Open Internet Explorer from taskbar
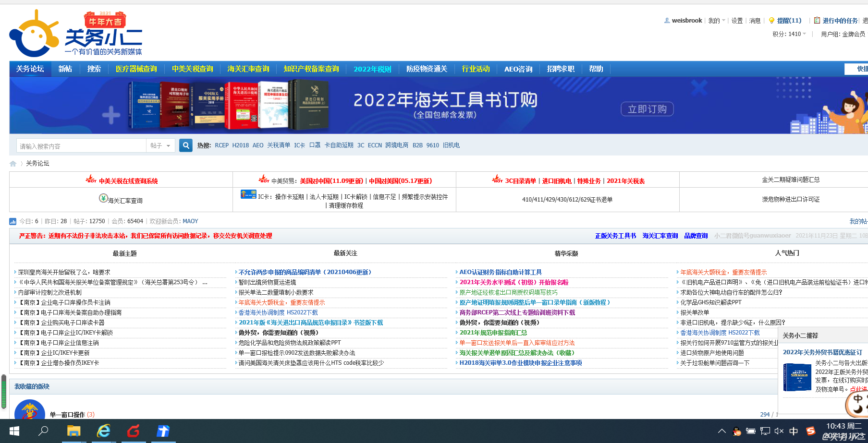This screenshot has width=868, height=443. pyautogui.click(x=103, y=431)
